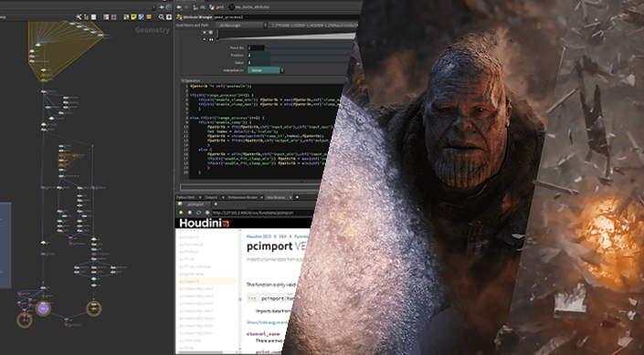Viewport: 644px width, 355px height.
Task: Switch to the Performance Monitor tab
Action: coord(242,197)
